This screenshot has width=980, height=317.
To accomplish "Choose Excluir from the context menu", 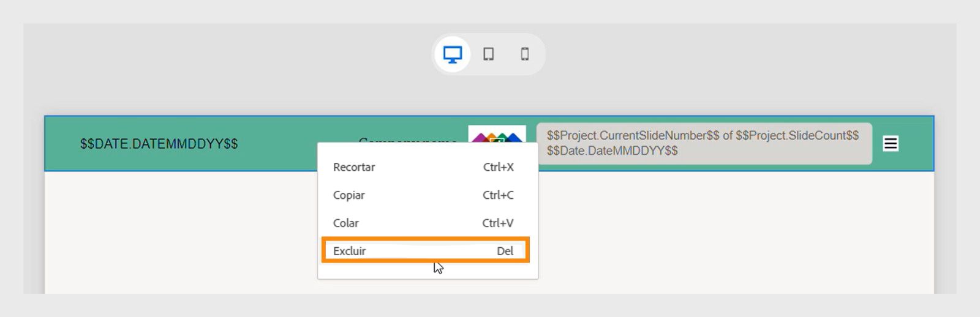I will [349, 251].
